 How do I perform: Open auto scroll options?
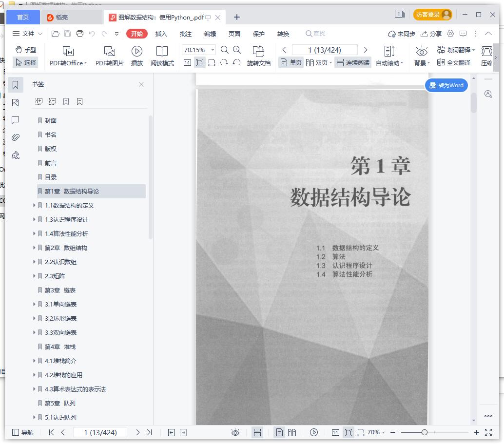click(x=389, y=56)
